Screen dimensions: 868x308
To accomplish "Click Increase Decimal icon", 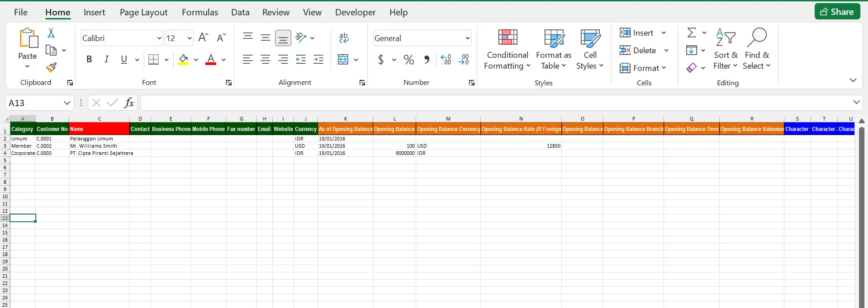I will pos(446,59).
